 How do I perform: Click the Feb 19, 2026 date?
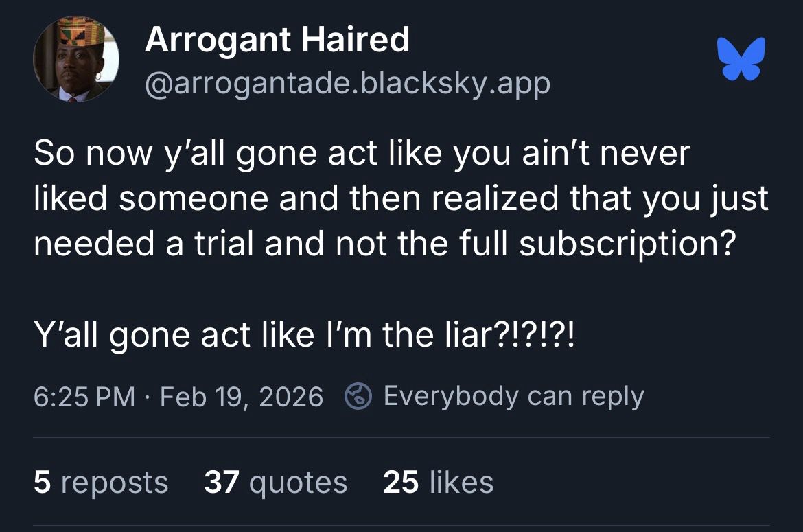coord(241,397)
